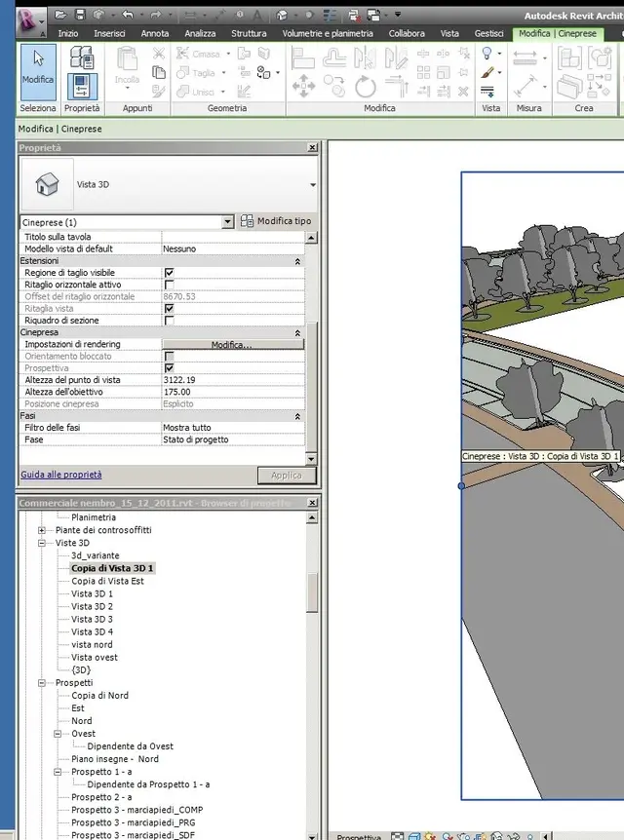Toggle Ritaglia vista checkbox

tap(170, 309)
